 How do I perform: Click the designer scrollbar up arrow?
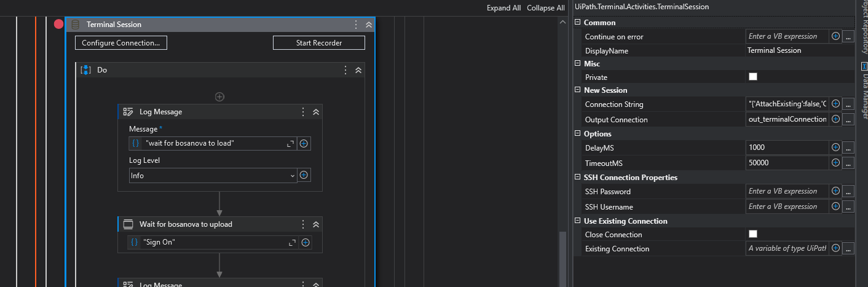pos(562,22)
